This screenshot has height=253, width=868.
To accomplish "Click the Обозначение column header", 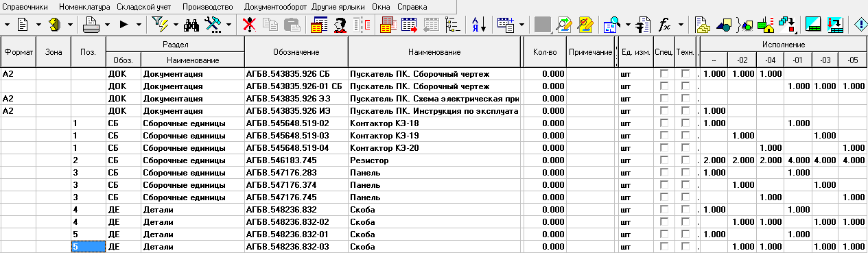I will [x=296, y=52].
